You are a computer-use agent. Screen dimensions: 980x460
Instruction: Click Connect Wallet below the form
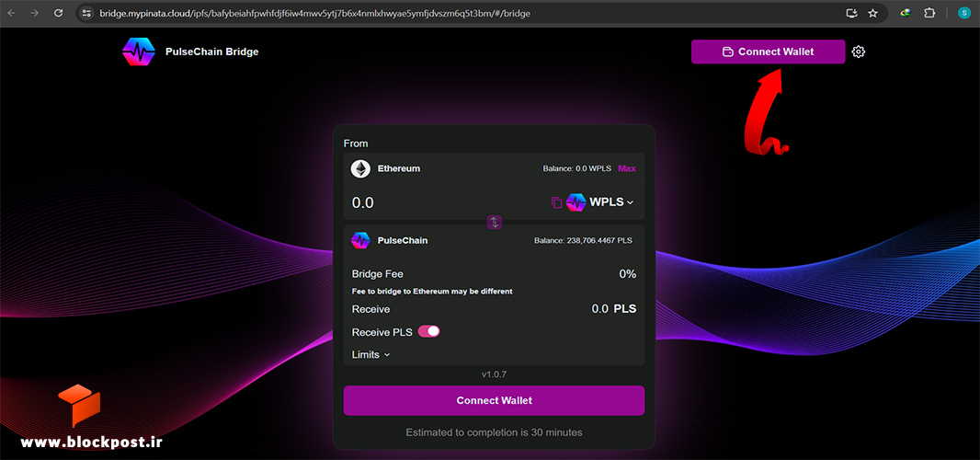(494, 400)
